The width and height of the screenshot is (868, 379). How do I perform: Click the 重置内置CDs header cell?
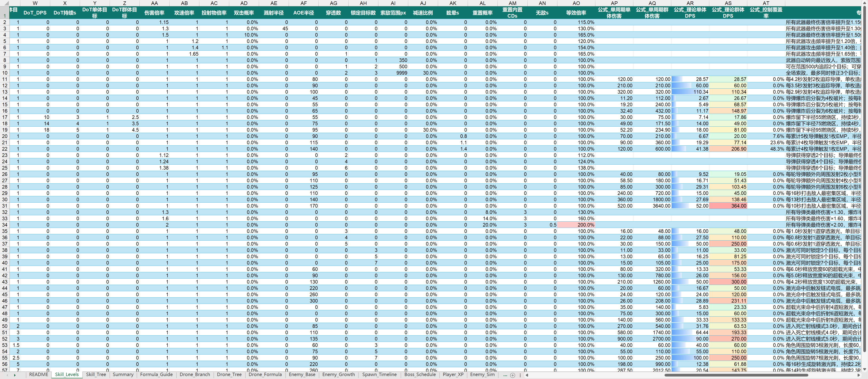click(512, 13)
